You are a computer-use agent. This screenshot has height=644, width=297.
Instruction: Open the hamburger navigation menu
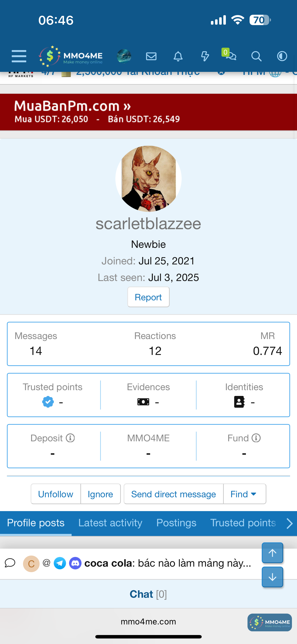click(19, 56)
